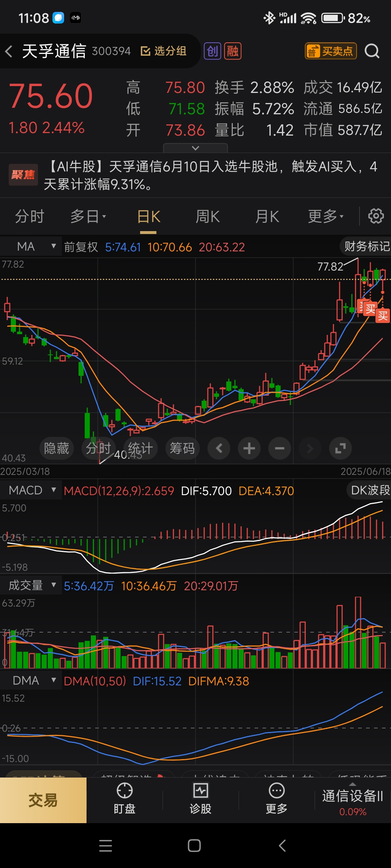Move chart left with arrow button

click(x=219, y=448)
